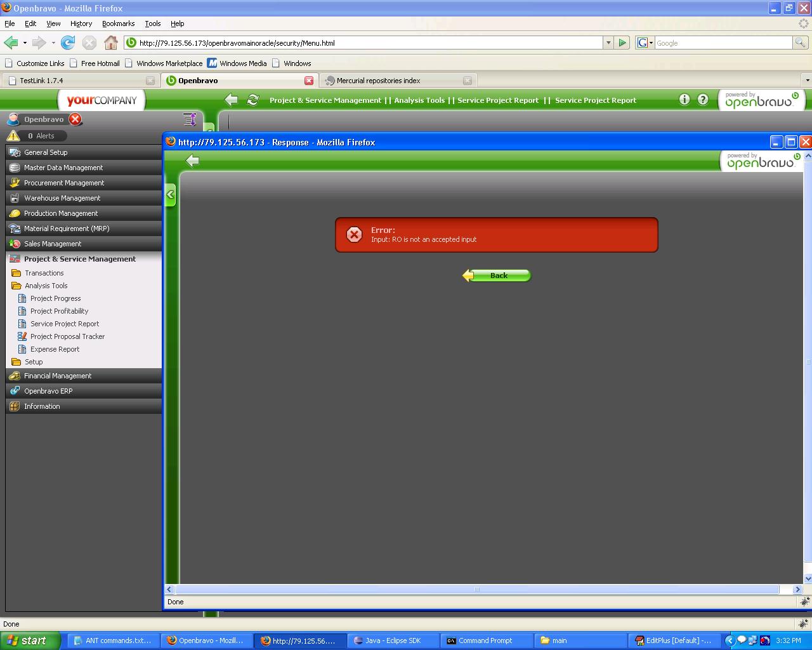Image resolution: width=812 pixels, height=650 pixels.
Task: Click the Financial Management menu icon
Action: click(15, 376)
